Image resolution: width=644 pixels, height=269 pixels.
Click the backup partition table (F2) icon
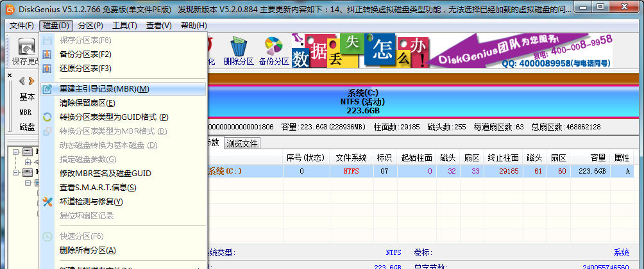point(47,54)
